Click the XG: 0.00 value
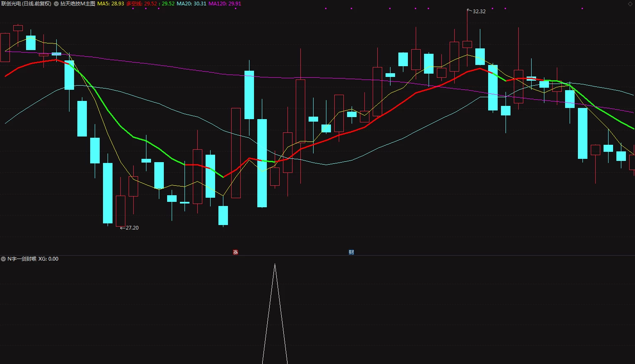 pyautogui.click(x=48, y=259)
